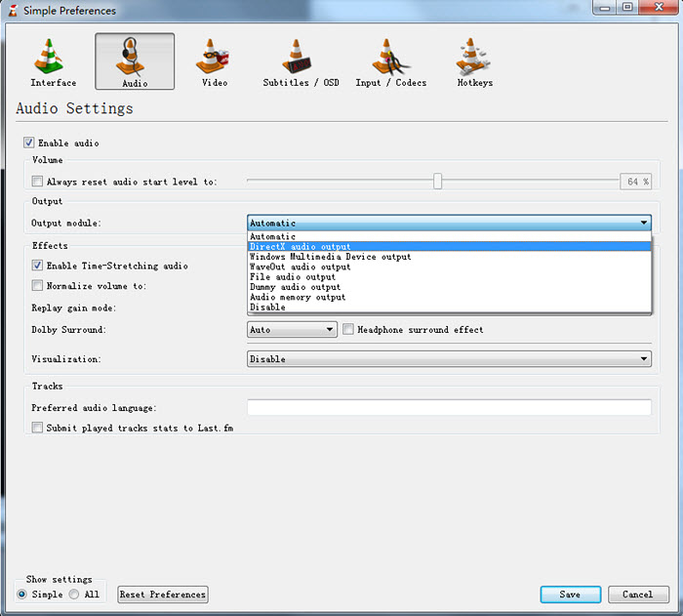Choose File audio output

pos(449,277)
